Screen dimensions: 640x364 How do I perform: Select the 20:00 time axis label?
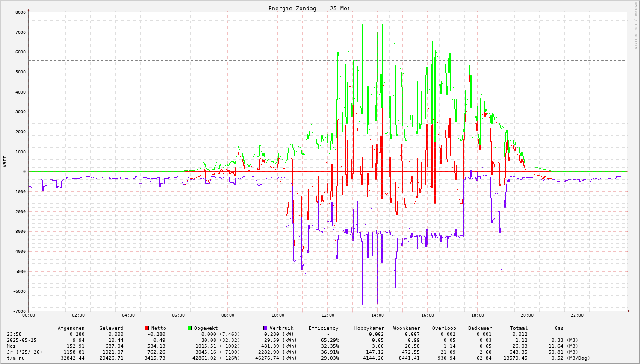tap(527, 315)
